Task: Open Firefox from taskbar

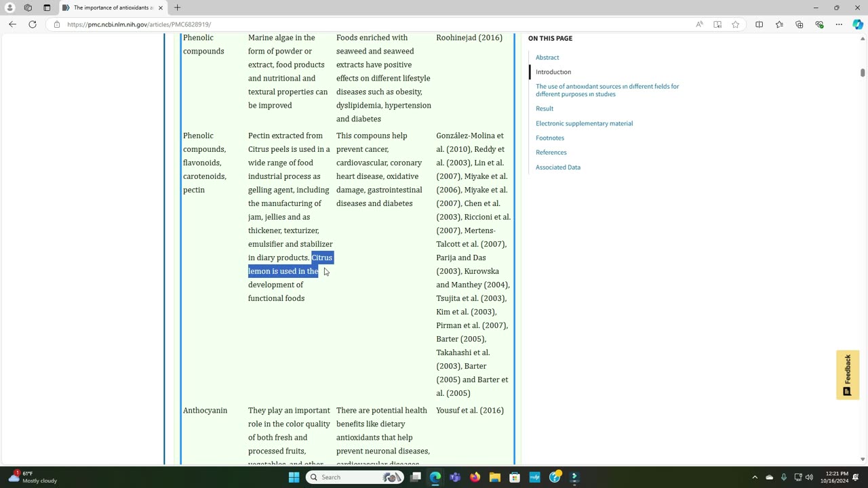Action: tap(475, 477)
